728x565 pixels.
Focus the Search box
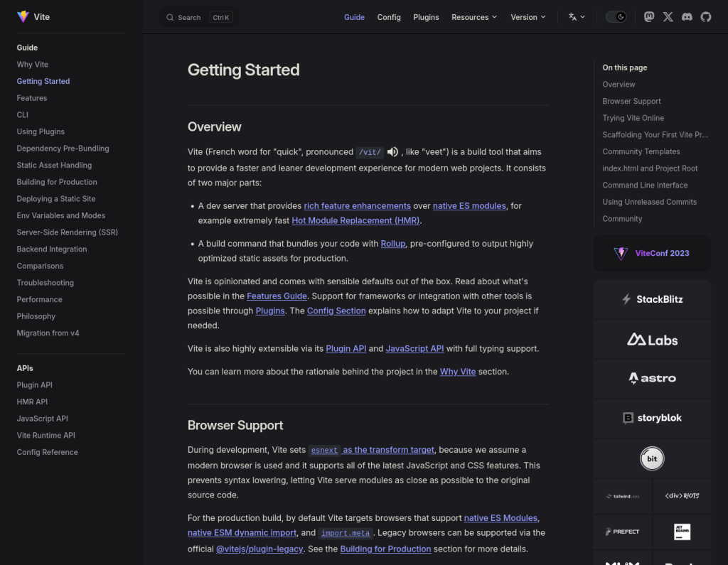(x=199, y=17)
